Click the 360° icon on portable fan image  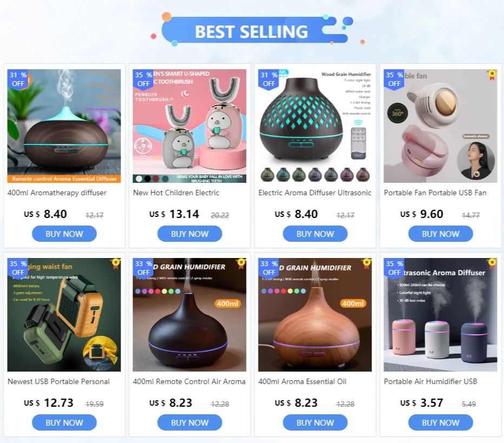tap(397, 113)
